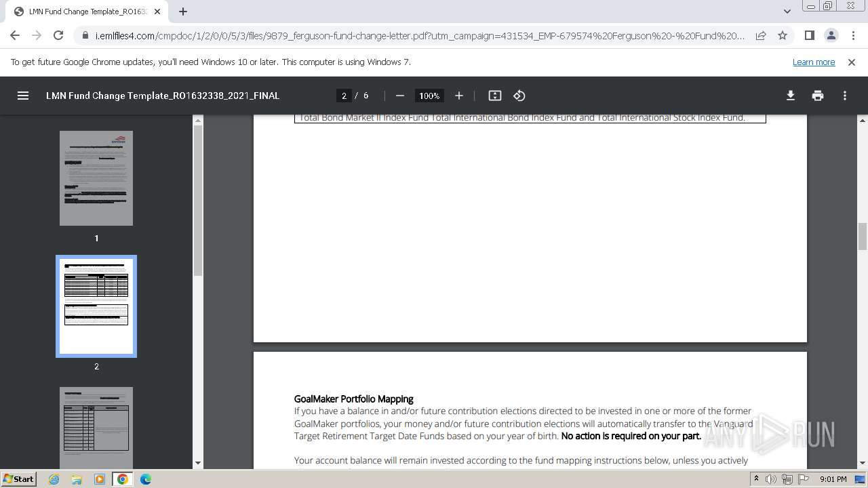
Task: Open the Chrome profile avatar
Action: pos(831,35)
